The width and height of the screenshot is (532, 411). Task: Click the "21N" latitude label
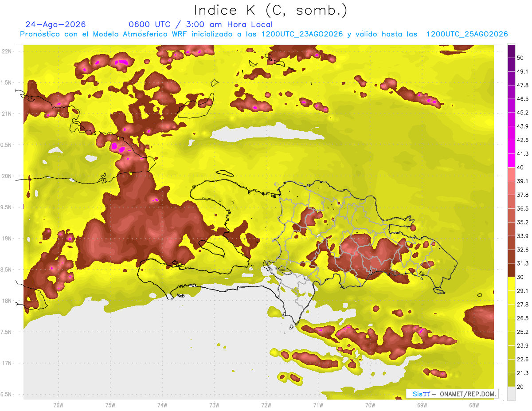coord(7,114)
